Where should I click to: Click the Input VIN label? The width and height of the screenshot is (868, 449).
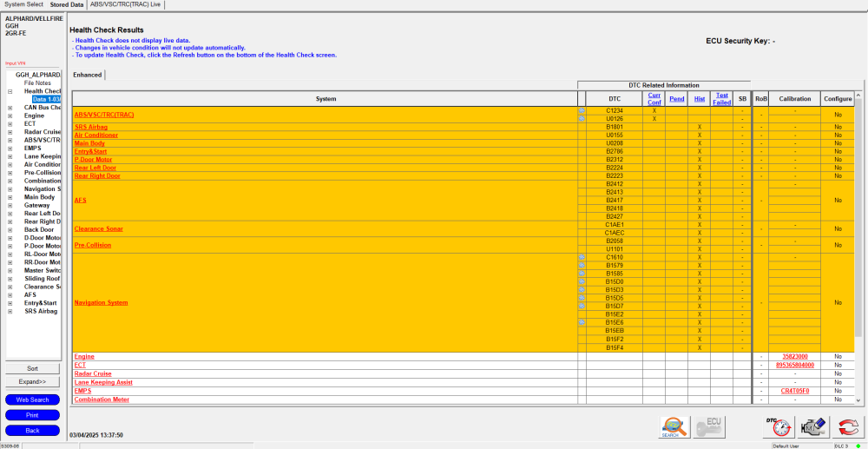point(15,63)
